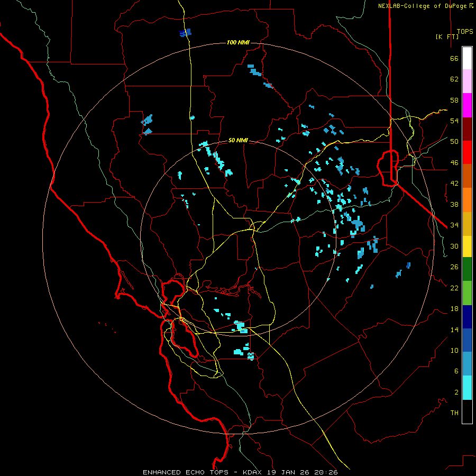
Task: Click the black TH legend swatch
Action: click(467, 411)
